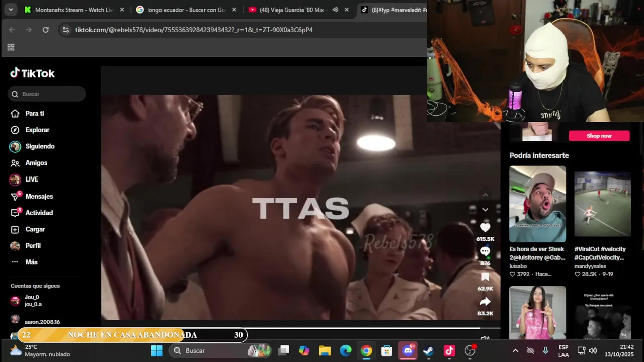This screenshot has height=362, width=644.
Task: Open the video comments (876)
Action: click(485, 251)
